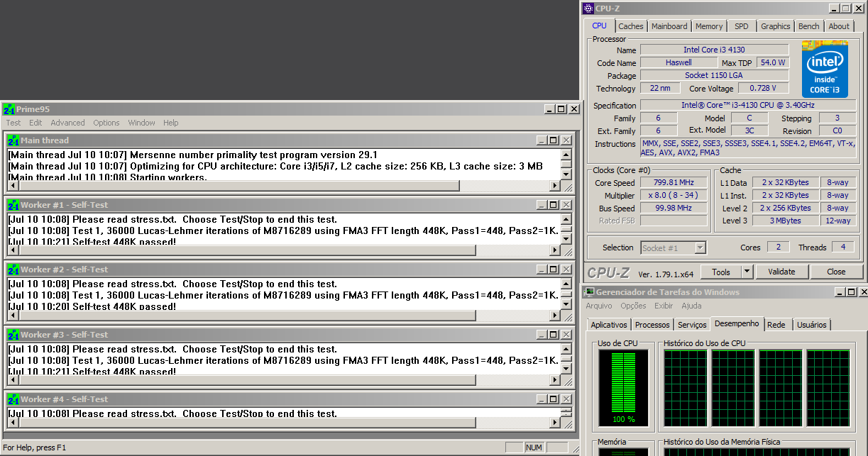Open the Window menu in Prime95
Image resolution: width=868 pixels, height=456 pixels.
(x=141, y=123)
